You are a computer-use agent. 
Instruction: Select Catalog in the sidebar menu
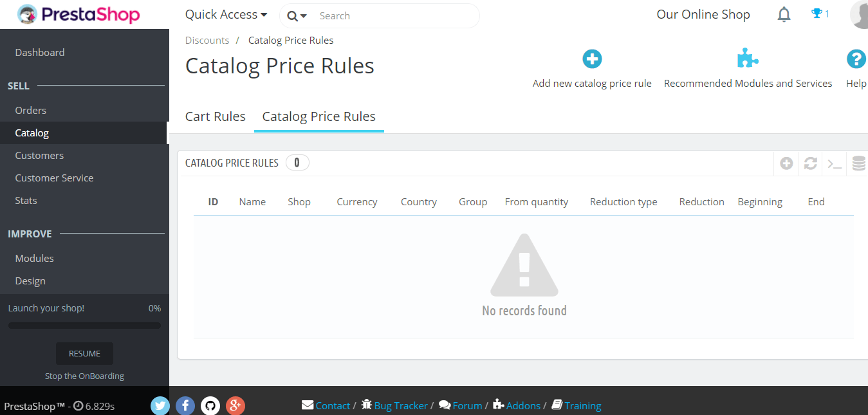click(x=32, y=133)
